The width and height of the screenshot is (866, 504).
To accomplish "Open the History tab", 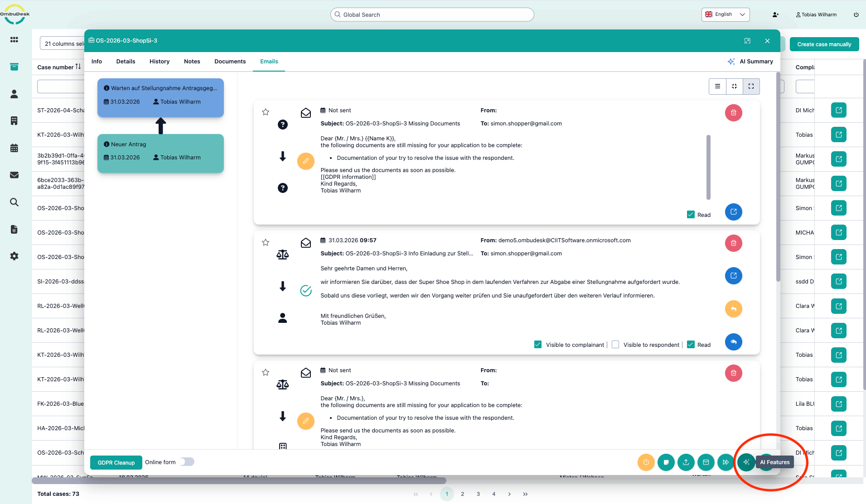I will pos(160,62).
